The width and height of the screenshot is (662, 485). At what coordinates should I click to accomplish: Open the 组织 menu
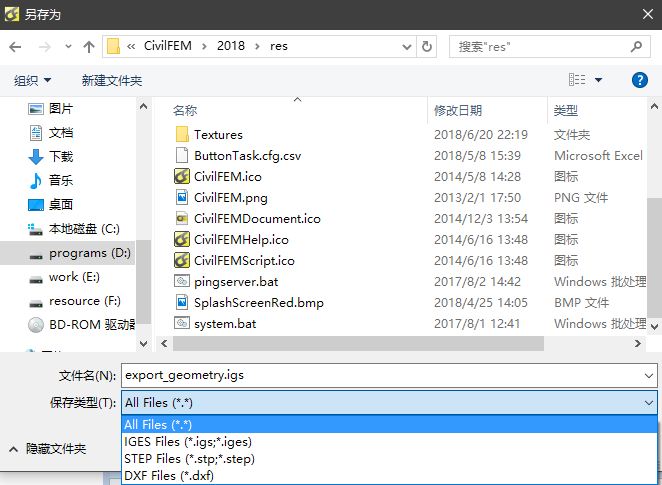(32, 80)
